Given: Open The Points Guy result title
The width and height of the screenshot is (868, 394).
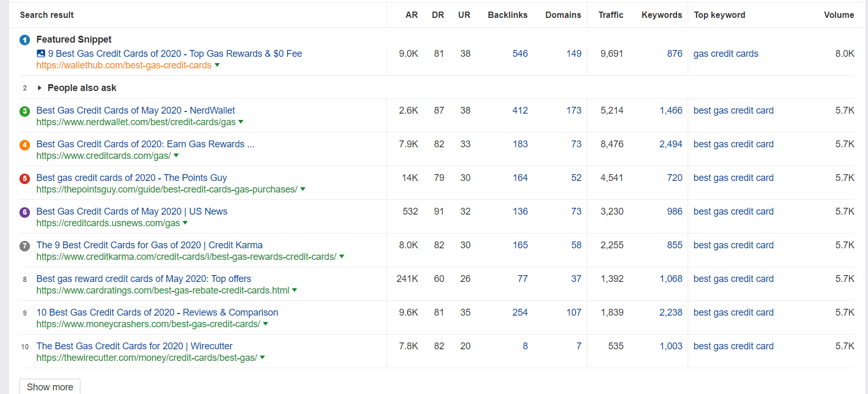Looking at the screenshot, I should point(131,178).
